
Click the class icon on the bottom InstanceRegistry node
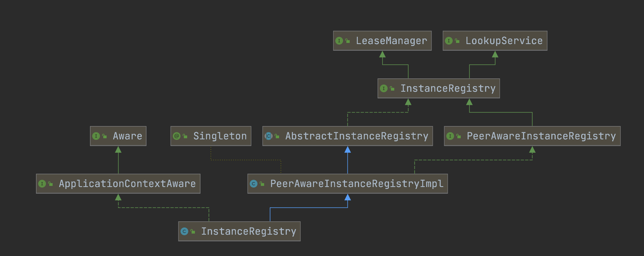coord(184,231)
